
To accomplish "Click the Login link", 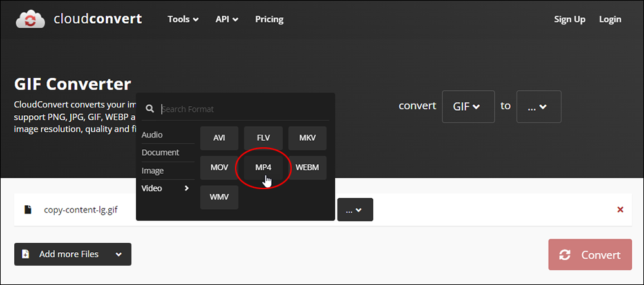I will point(610,19).
